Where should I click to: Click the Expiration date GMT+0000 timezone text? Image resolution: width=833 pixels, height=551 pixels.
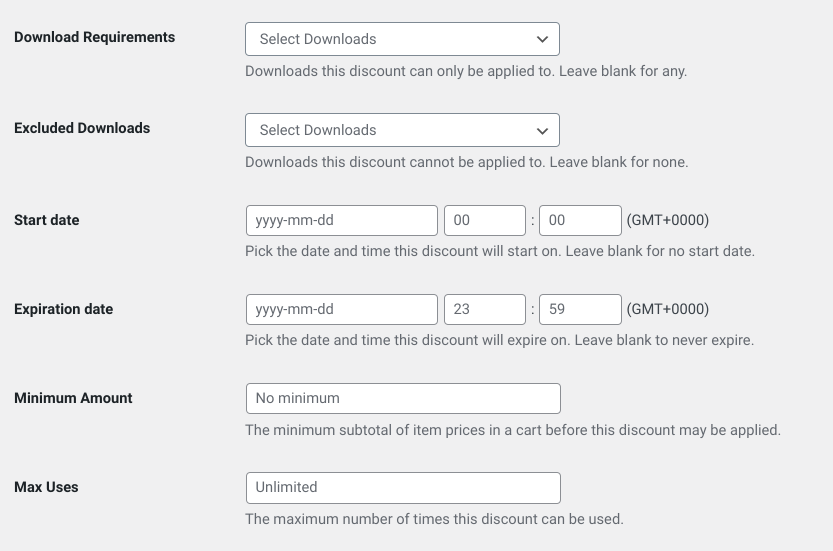click(667, 309)
